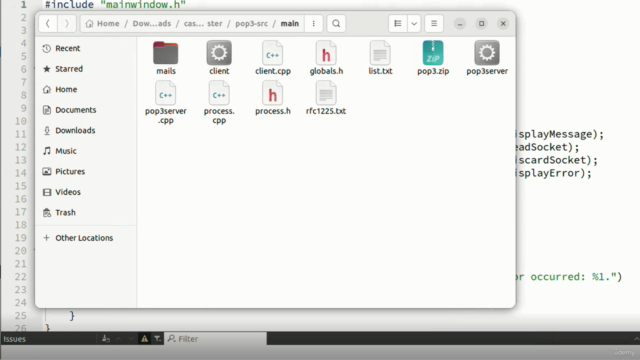This screenshot has width=640, height=360.
Task: Click line number 25 in editor
Action: pyautogui.click(x=21, y=316)
